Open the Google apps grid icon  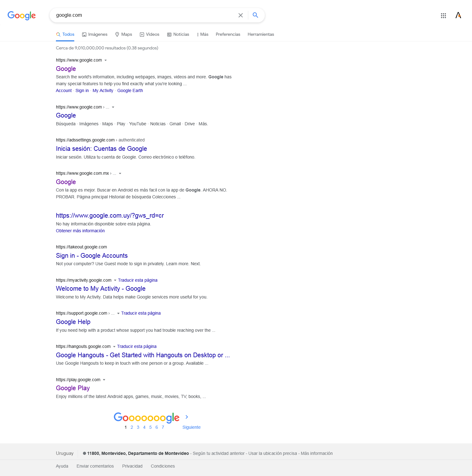(x=443, y=16)
